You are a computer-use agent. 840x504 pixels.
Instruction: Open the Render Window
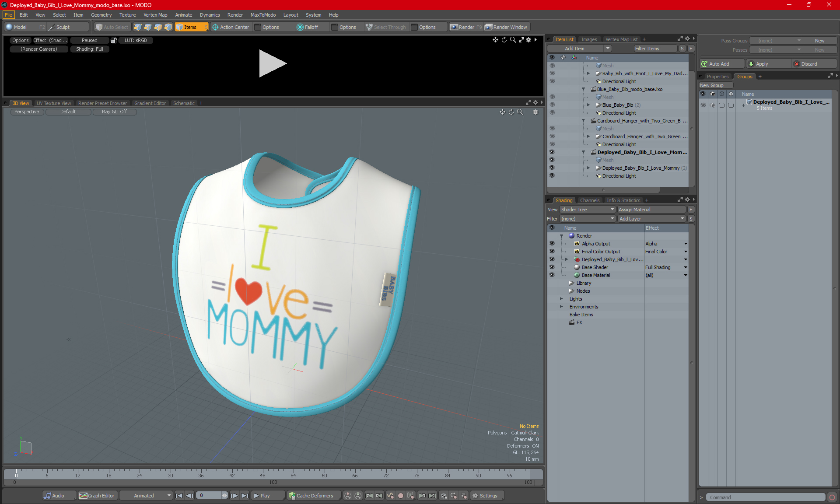coord(507,27)
